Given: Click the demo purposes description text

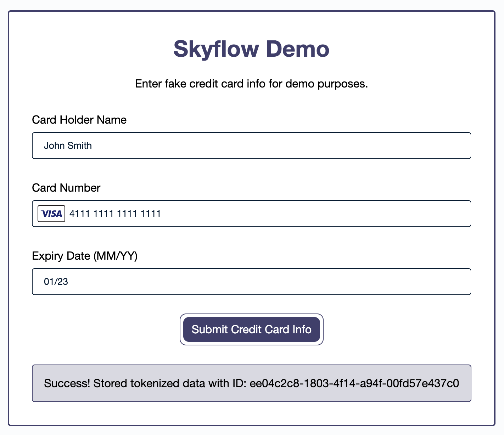Looking at the screenshot, I should [x=251, y=84].
